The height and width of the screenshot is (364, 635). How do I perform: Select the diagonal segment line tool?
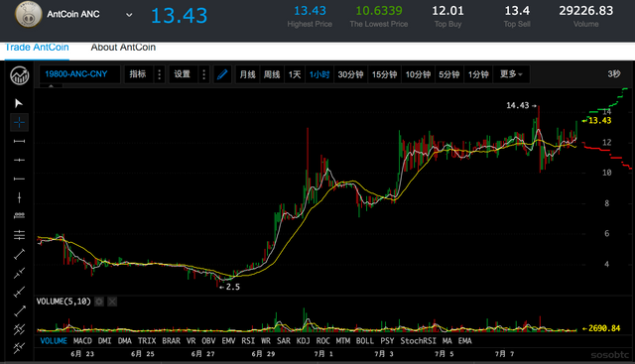point(19,254)
